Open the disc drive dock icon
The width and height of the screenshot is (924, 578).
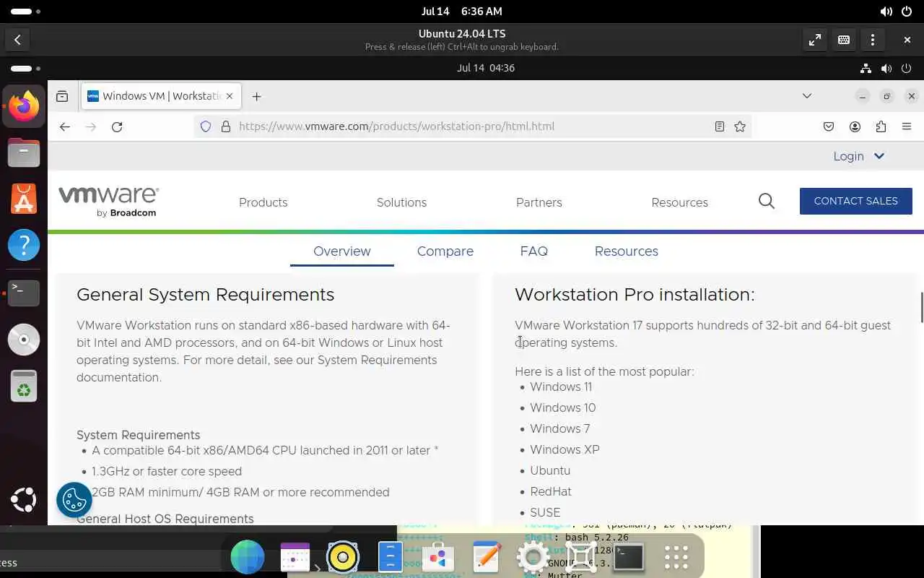point(24,340)
